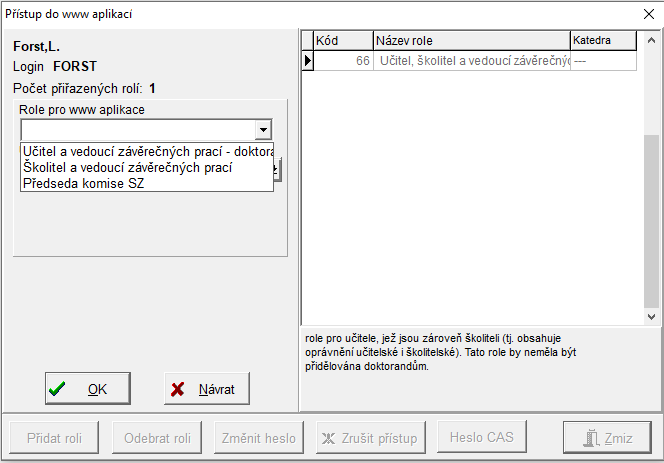Confirm with the green checkmark OK button
This screenshot has height=463, width=664.
pos(87,389)
